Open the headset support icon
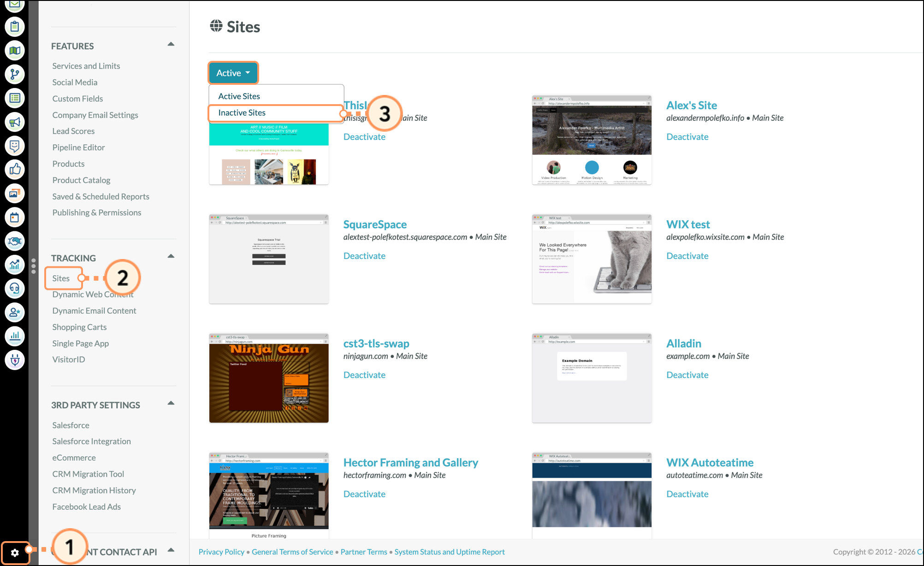The height and width of the screenshot is (566, 924). tap(15, 289)
